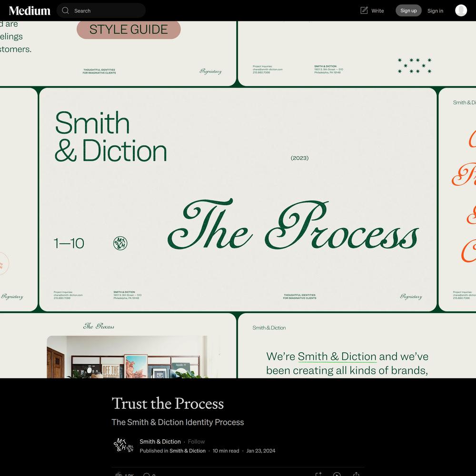This screenshot has width=476, height=476.
Task: Click the "Jan 23, 2024" date
Action: (261, 451)
